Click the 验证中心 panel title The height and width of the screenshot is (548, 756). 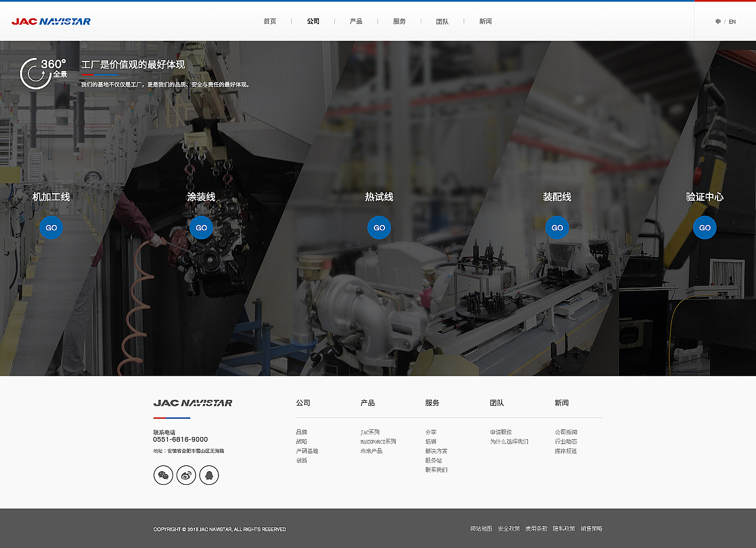[705, 197]
